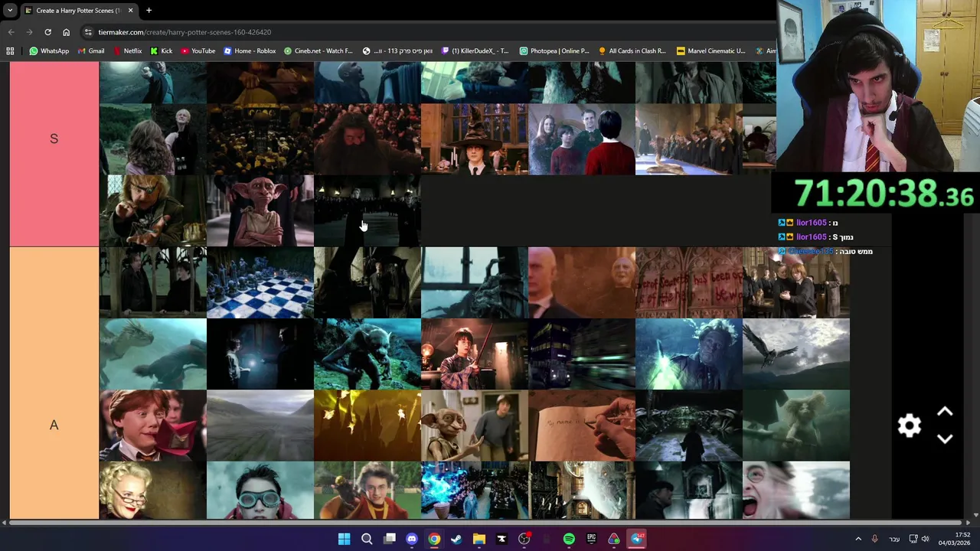Image resolution: width=980 pixels, height=551 pixels.
Task: Open the Gmail bookmark
Action: coord(90,51)
